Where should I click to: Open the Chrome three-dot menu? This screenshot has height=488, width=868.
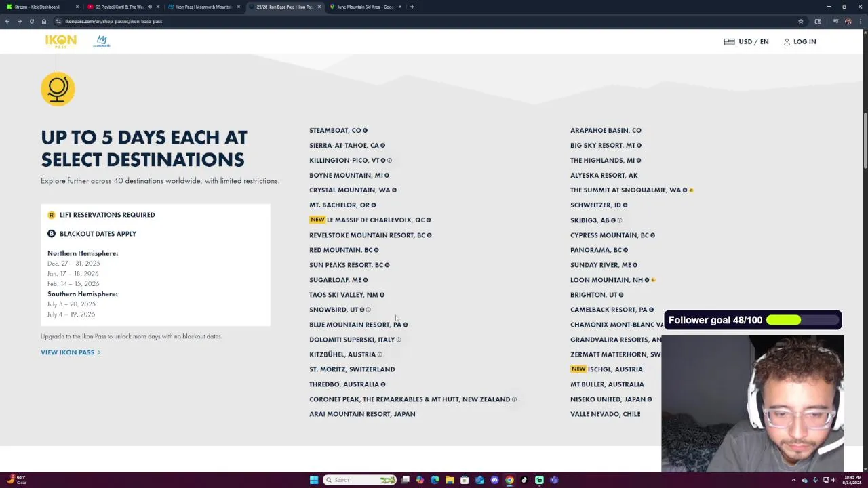[860, 21]
